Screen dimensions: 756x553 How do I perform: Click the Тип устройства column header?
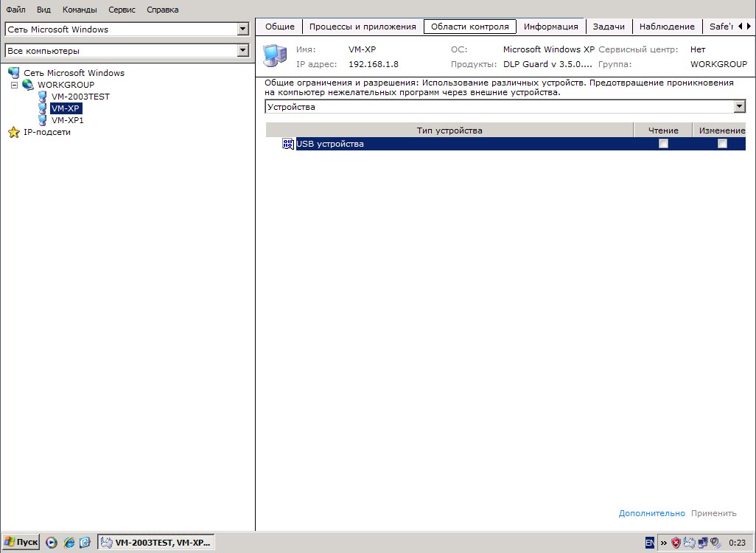[x=449, y=131]
